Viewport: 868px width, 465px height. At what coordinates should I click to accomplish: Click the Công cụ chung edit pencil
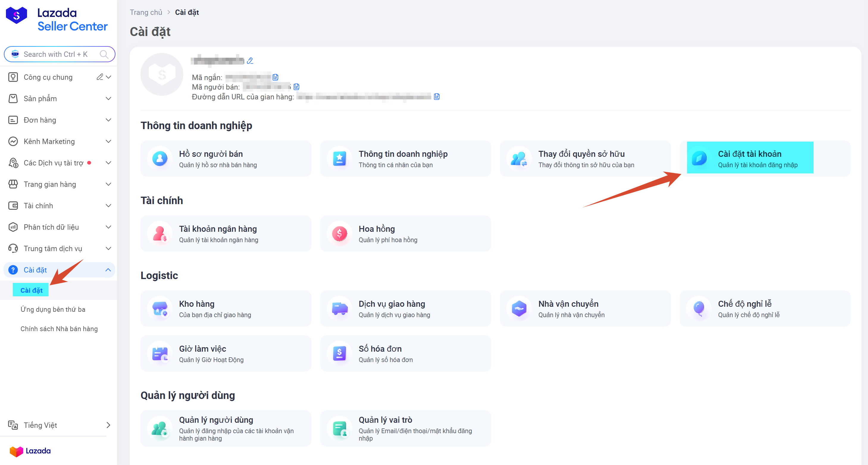pos(99,77)
